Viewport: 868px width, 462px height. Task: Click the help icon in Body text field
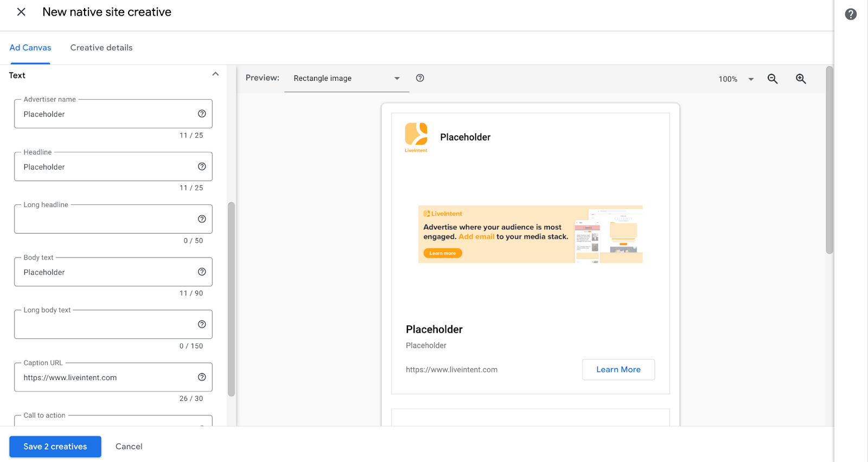tap(202, 272)
